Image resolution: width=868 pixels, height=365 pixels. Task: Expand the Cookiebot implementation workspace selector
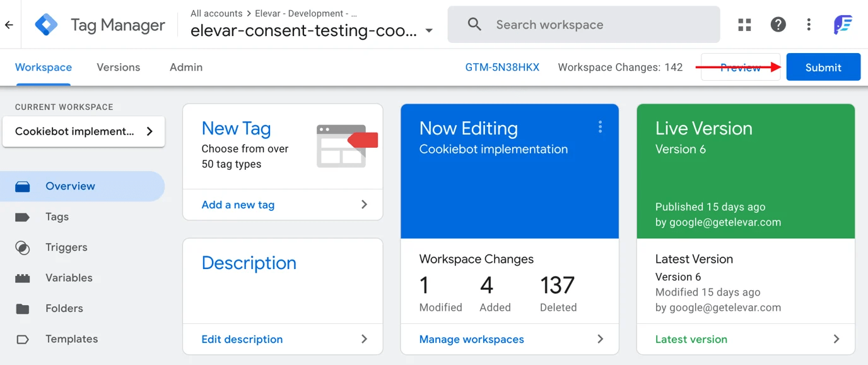coord(83,131)
